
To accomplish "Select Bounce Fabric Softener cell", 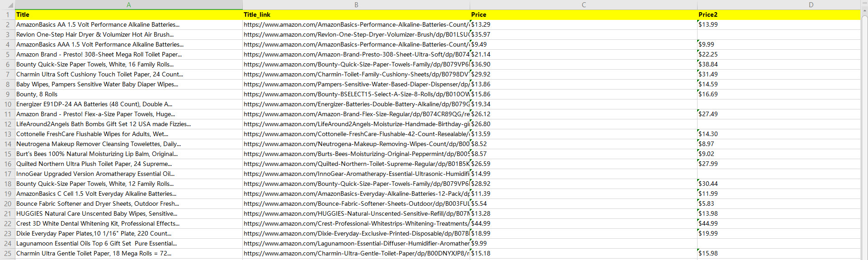I will [x=129, y=203].
